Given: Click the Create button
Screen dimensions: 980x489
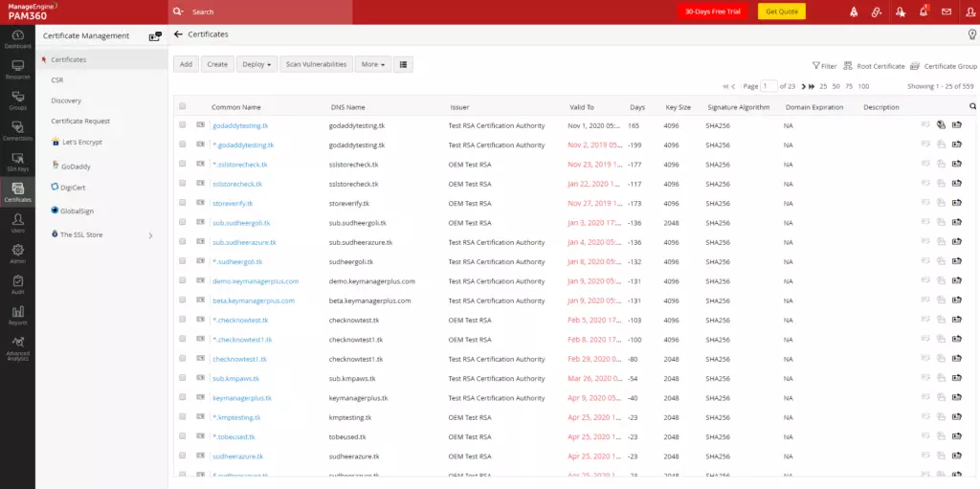Looking at the screenshot, I should pyautogui.click(x=217, y=64).
